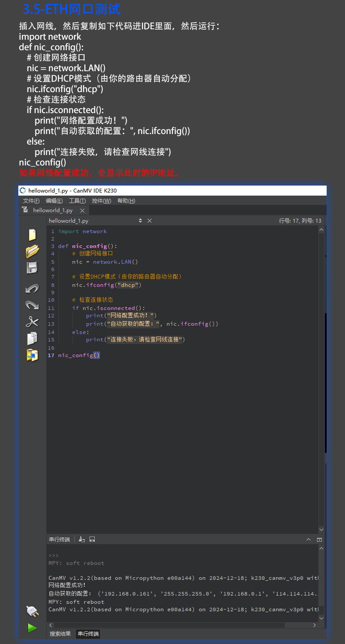Click the Paste icon in sidebar

[x=32, y=355]
